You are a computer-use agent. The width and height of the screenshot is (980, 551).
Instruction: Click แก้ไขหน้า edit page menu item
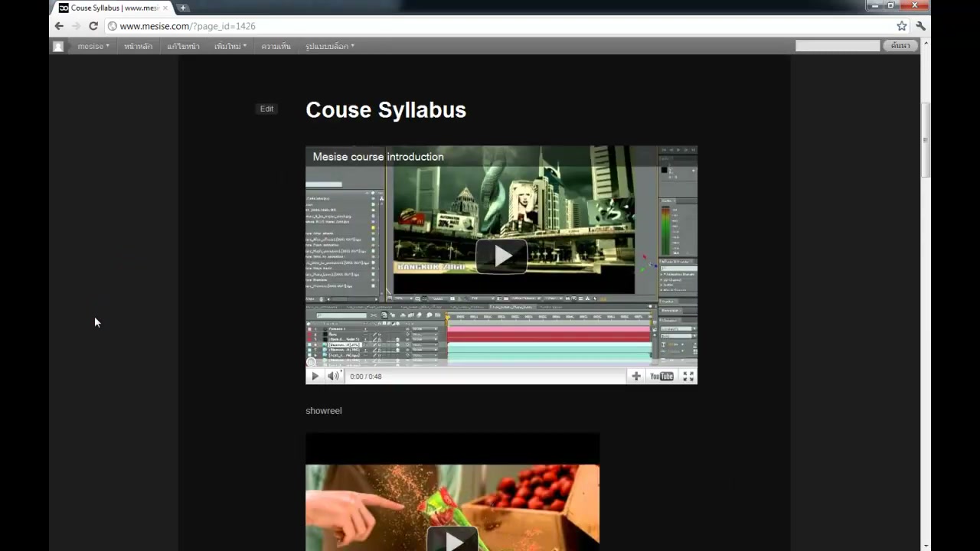183,46
